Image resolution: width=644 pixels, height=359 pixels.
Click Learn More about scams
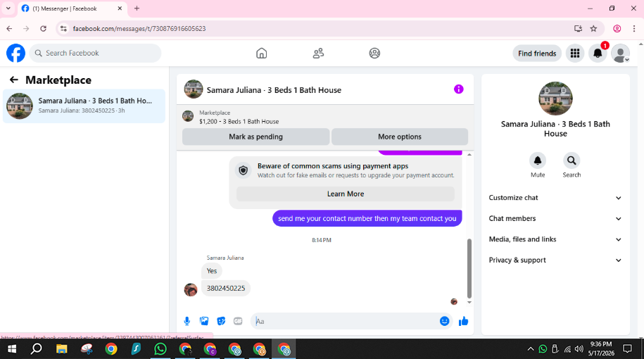pyautogui.click(x=346, y=194)
